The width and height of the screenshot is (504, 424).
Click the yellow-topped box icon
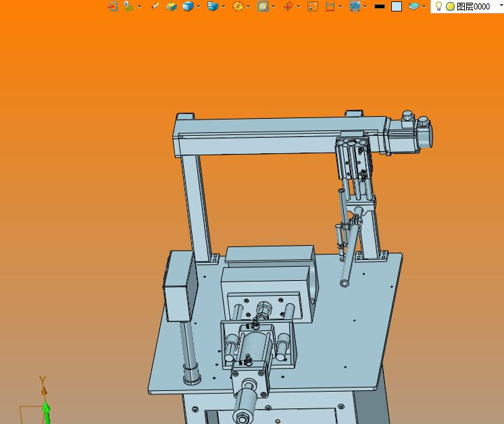[x=172, y=7]
